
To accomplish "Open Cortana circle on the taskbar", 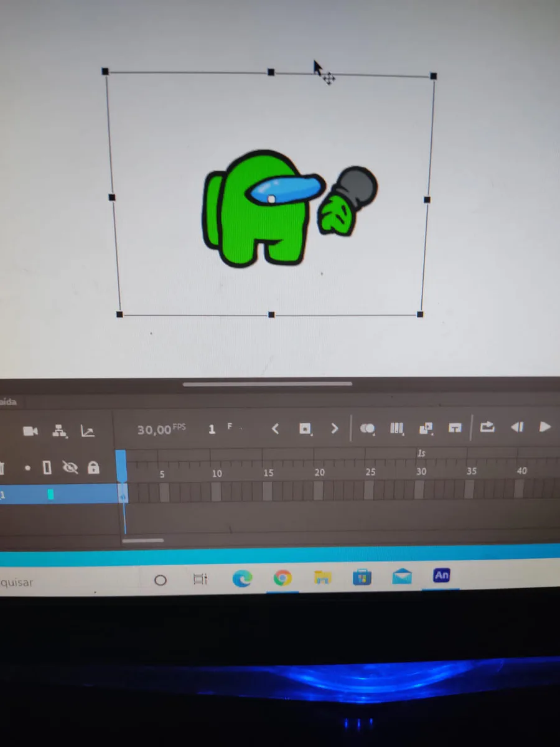I will pos(160,580).
